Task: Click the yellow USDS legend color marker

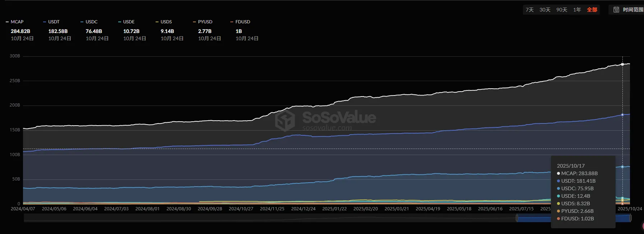Action: (157, 22)
